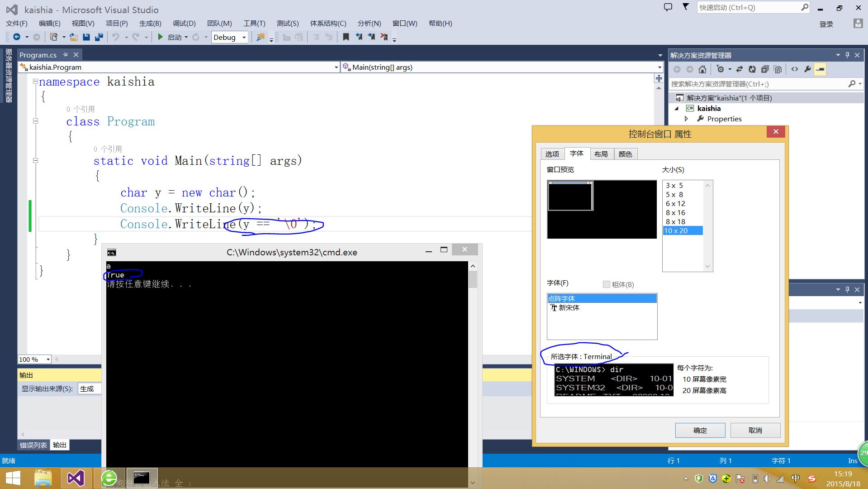Viewport: 868px width, 489px height.
Task: Open the 启动 start dropdown arrow
Action: 186,37
